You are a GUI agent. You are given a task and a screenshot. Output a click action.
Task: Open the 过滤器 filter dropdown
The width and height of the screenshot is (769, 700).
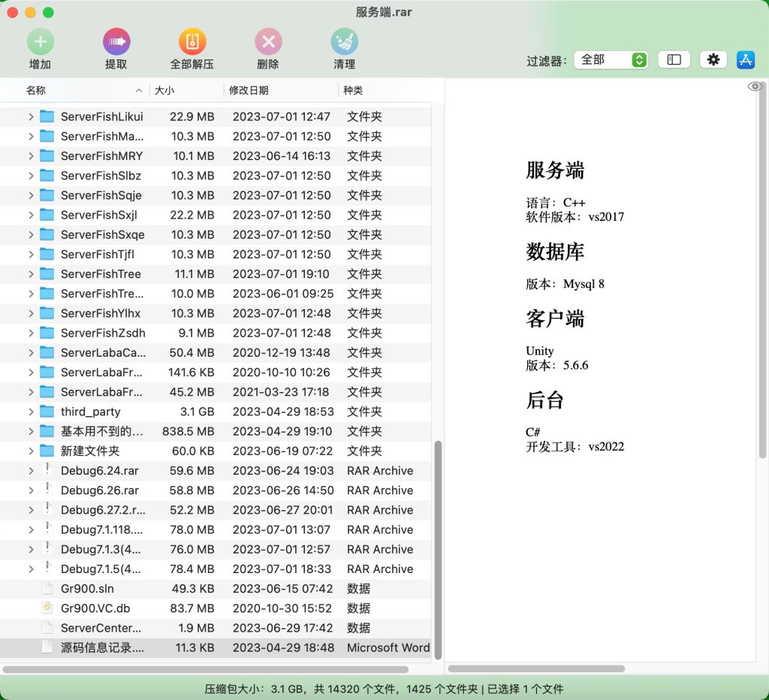(x=610, y=59)
